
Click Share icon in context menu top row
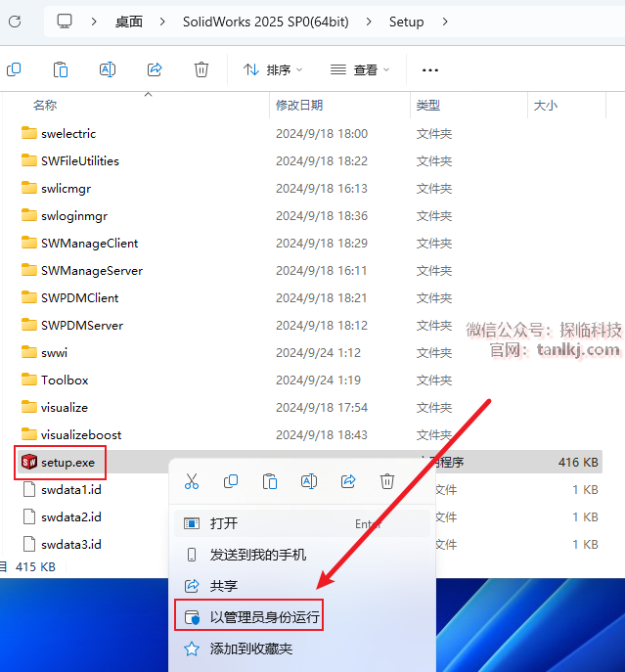348,481
